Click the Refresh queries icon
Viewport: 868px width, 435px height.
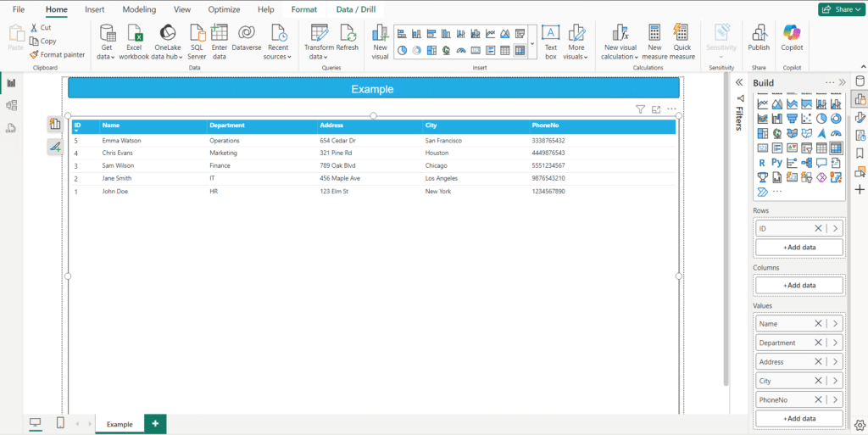pyautogui.click(x=348, y=34)
